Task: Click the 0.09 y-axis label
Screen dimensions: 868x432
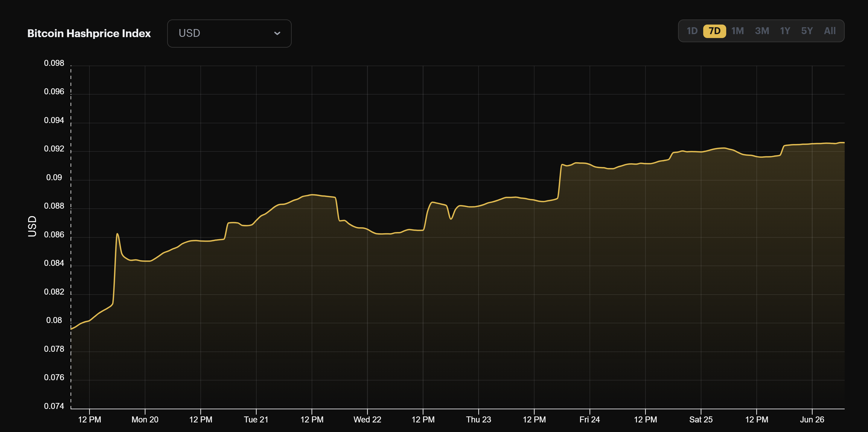Action: [x=54, y=178]
